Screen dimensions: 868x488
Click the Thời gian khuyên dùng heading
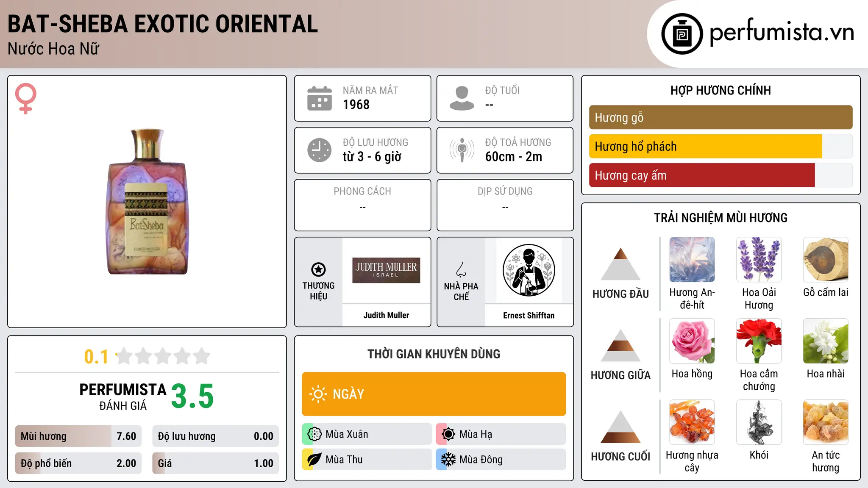[x=434, y=354]
